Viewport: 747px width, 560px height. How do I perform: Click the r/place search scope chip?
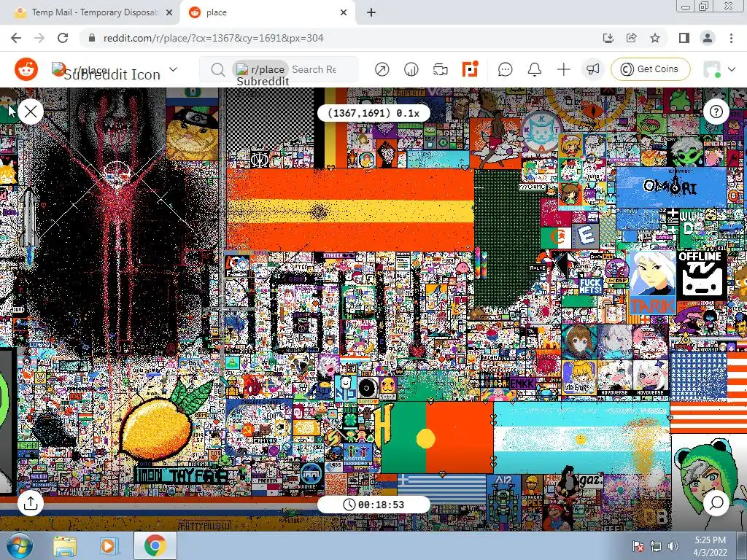tap(260, 69)
